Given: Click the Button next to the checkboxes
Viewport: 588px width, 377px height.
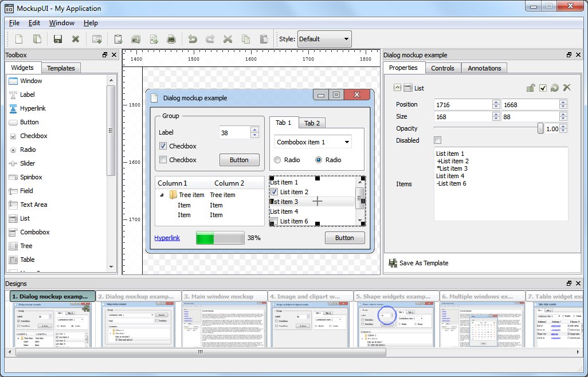Looking at the screenshot, I should 239,160.
